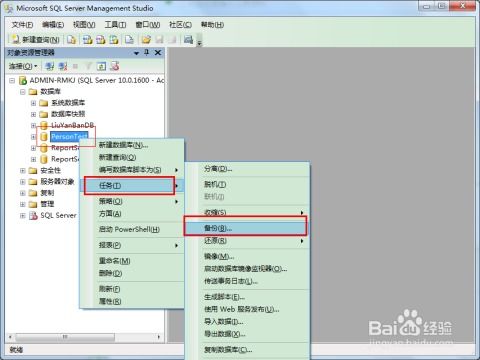Click the SQL Server Agent tree icon

pos(33,215)
